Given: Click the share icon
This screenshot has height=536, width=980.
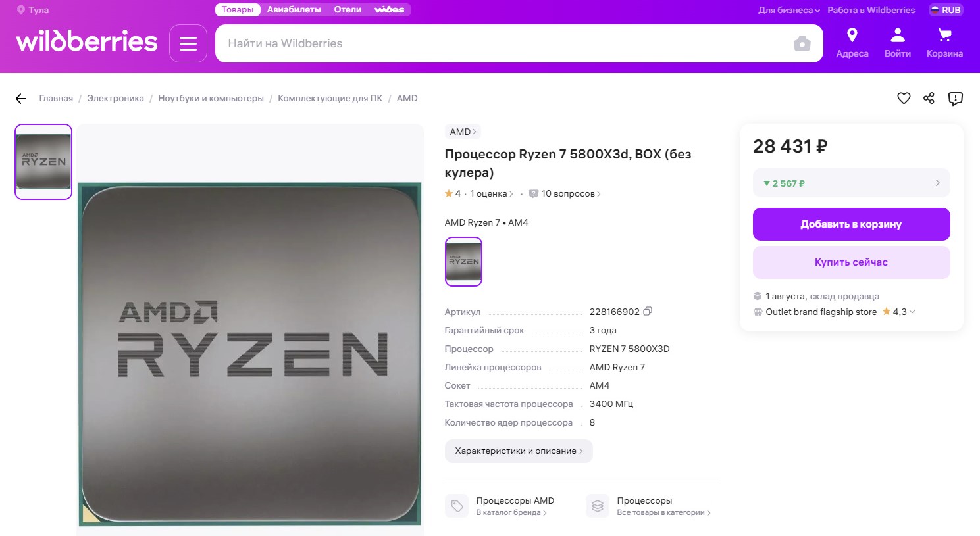Looking at the screenshot, I should point(929,98).
